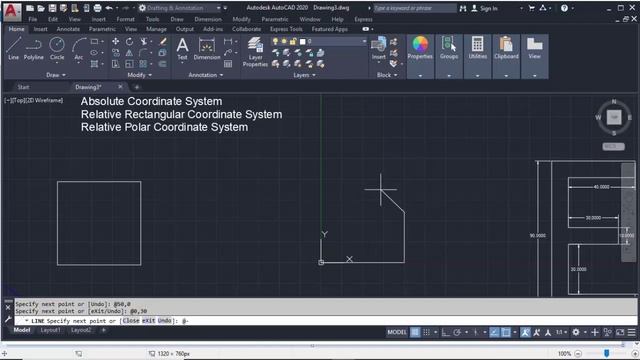
Task: Switch to the Annotate ribbon tab
Action: tap(68, 29)
